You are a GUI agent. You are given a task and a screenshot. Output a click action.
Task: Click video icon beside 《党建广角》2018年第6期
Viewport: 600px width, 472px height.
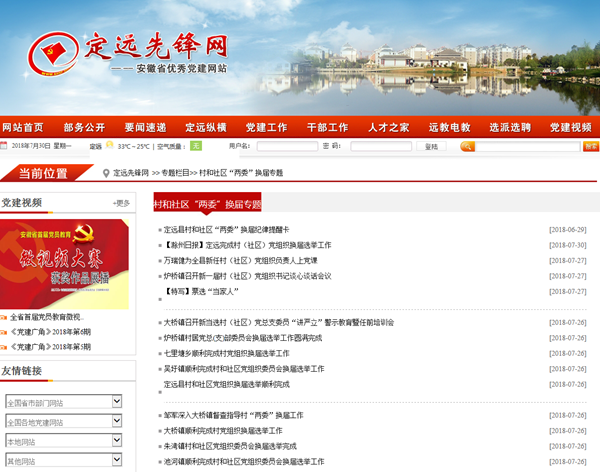(3, 332)
